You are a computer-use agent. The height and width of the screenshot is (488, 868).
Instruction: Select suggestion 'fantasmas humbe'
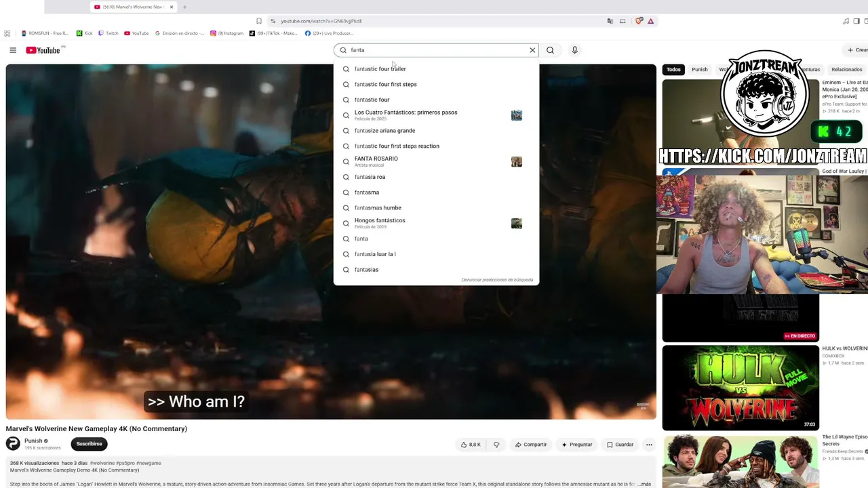[436, 208]
